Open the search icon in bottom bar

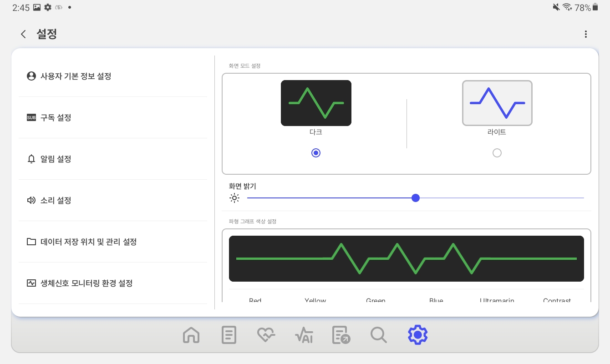(x=379, y=335)
